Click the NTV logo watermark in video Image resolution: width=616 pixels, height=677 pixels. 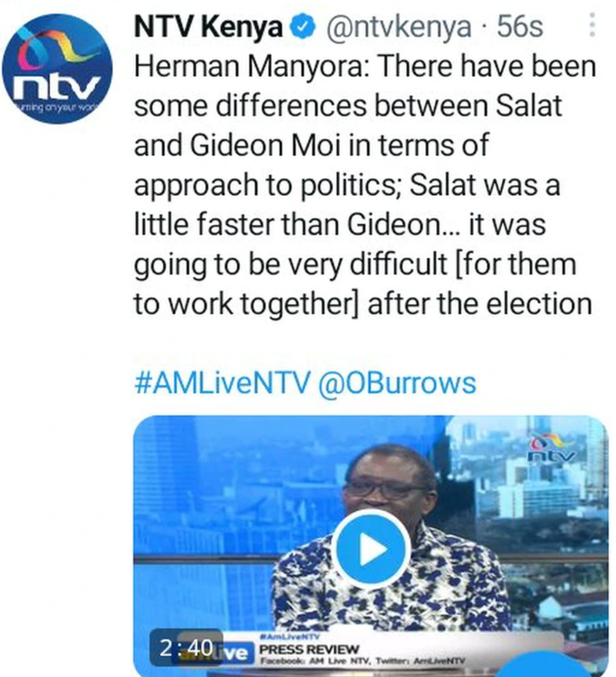pos(553,448)
